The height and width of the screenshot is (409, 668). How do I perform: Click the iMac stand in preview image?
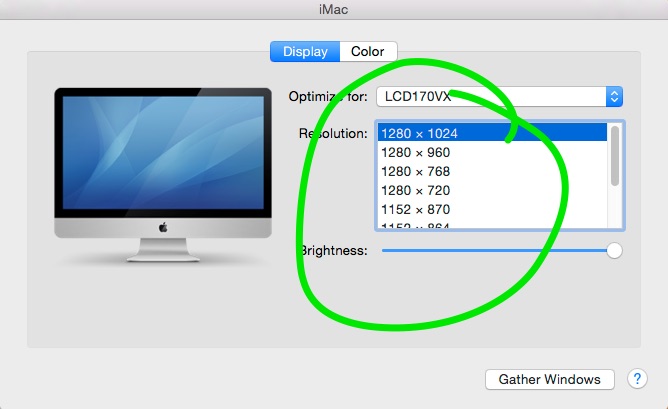[x=163, y=249]
